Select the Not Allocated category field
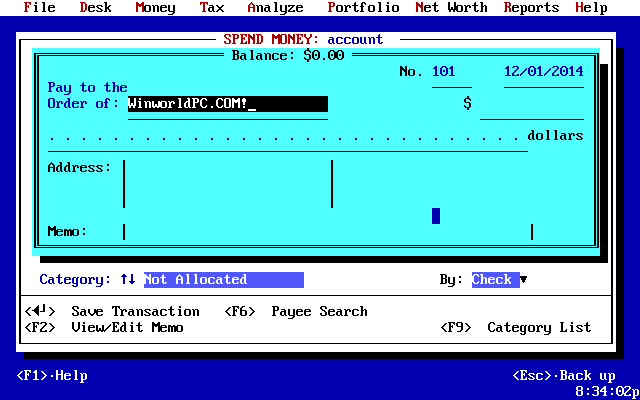Image resolution: width=640 pixels, height=400 pixels. point(224,280)
